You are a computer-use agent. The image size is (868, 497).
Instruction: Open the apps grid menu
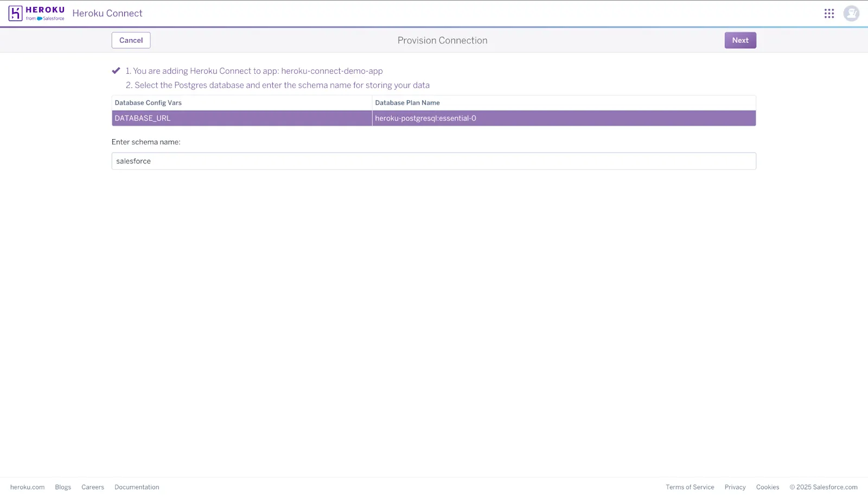coord(829,13)
